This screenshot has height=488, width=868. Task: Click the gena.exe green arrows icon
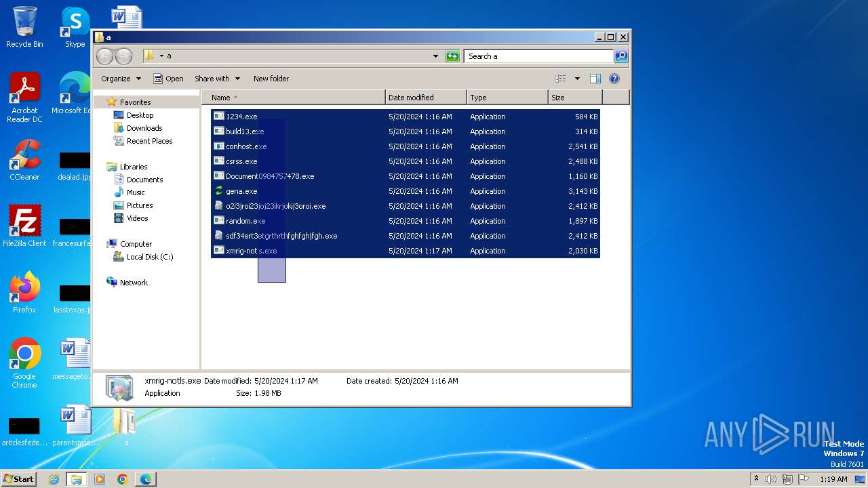218,191
